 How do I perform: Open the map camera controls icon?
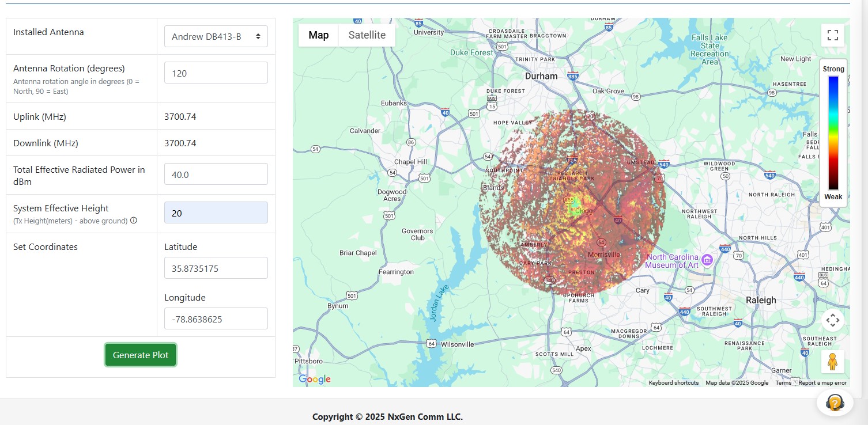coord(832,320)
